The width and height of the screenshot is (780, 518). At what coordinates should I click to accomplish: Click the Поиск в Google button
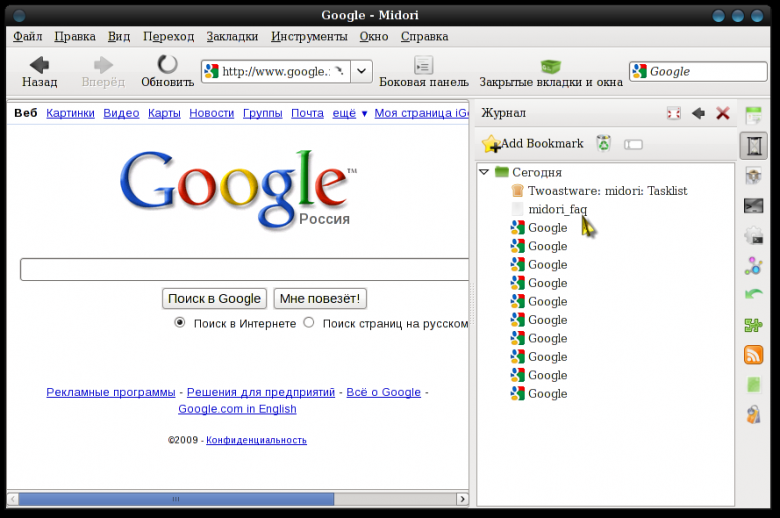pos(214,299)
